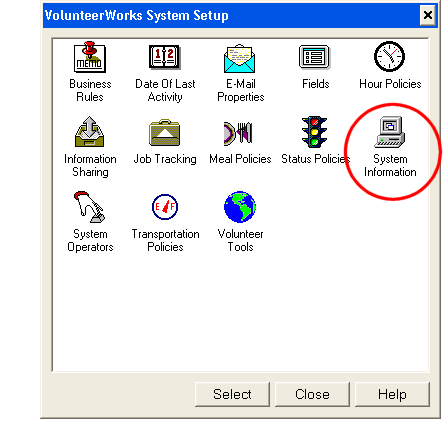Viewport: 444px width, 423px height.
Task: Choose the Fields form icon
Action: click(315, 57)
